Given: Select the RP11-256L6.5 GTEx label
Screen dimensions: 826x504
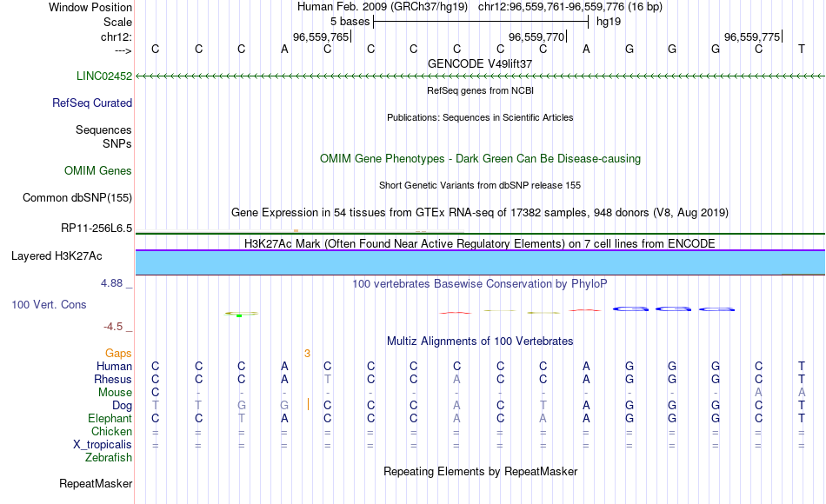Looking at the screenshot, I should pos(97,228).
